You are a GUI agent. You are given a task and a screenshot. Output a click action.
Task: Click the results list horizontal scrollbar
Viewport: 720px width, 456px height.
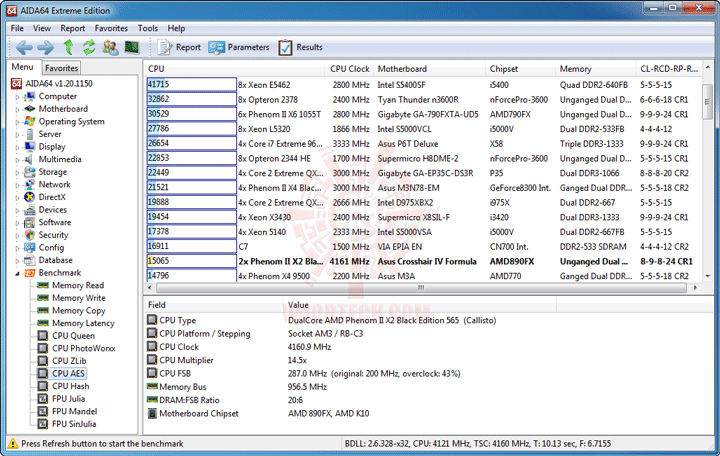point(421,288)
